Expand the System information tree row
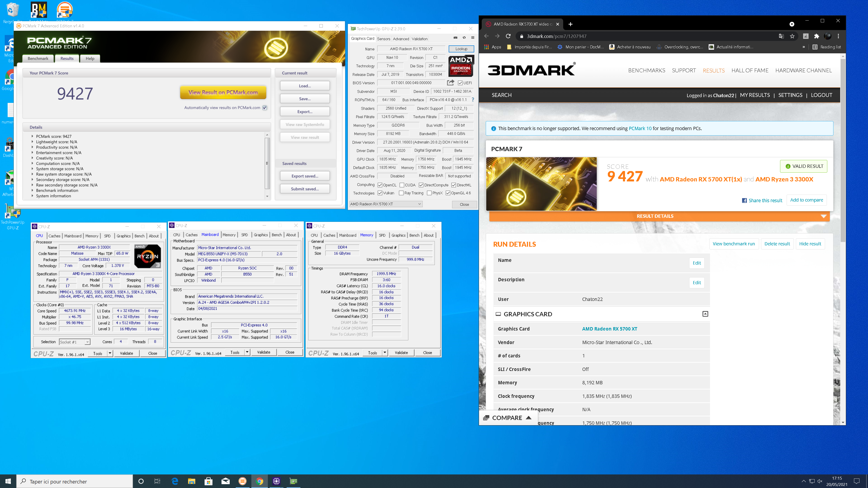Viewport: 868px width, 488px height. pyautogui.click(x=32, y=196)
